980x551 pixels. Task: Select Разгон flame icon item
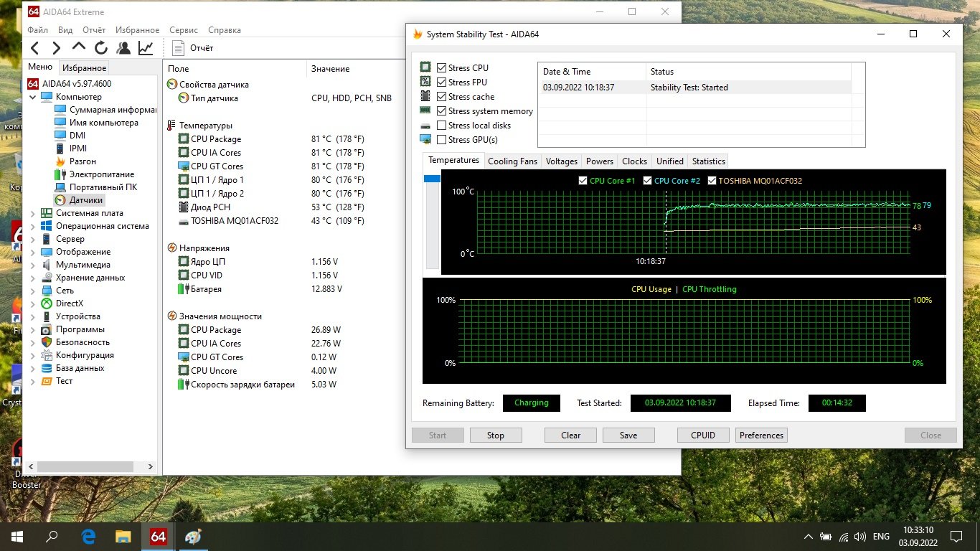[75, 161]
